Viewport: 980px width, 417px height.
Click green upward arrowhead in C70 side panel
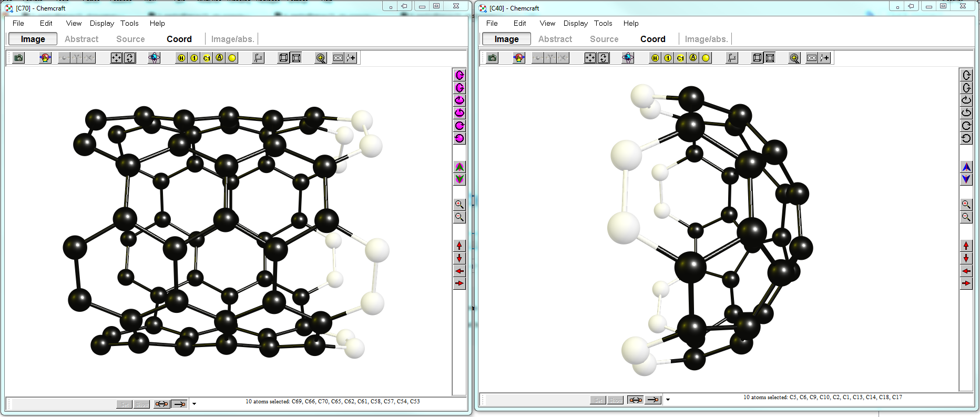(460, 167)
